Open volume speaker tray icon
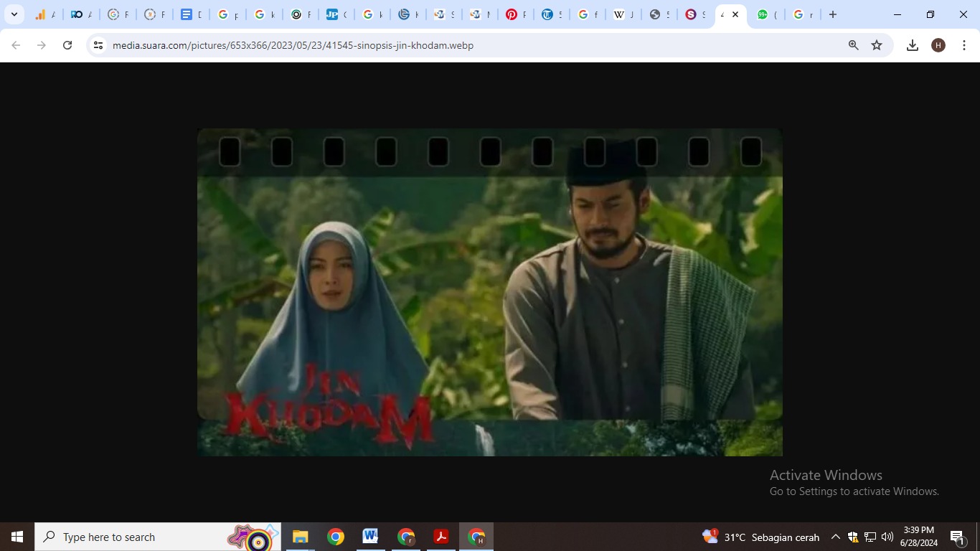 coord(887,537)
